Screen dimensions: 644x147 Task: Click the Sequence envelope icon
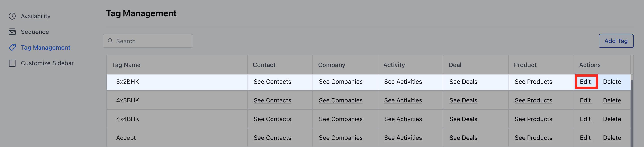pos(12,32)
